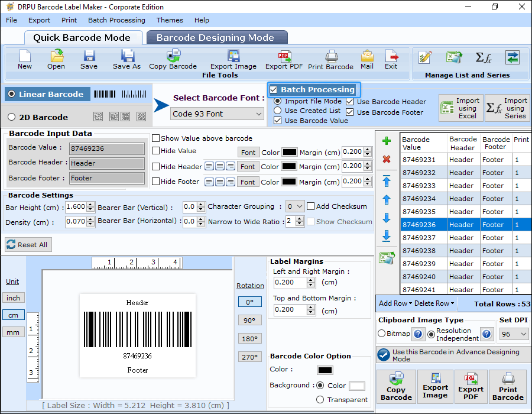Viewport: 532px width, 414px height.
Task: Open the Add Row dropdown
Action: tap(395, 303)
